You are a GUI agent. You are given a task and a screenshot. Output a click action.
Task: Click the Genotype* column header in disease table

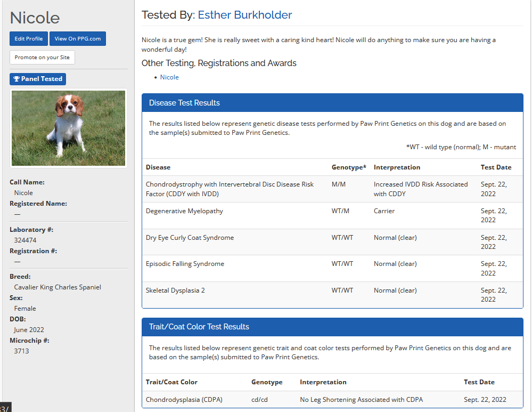point(349,167)
